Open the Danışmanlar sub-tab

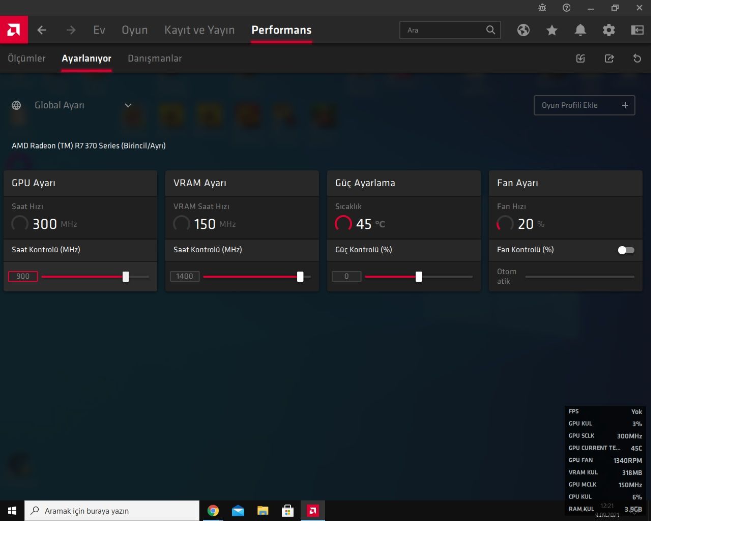(x=155, y=58)
